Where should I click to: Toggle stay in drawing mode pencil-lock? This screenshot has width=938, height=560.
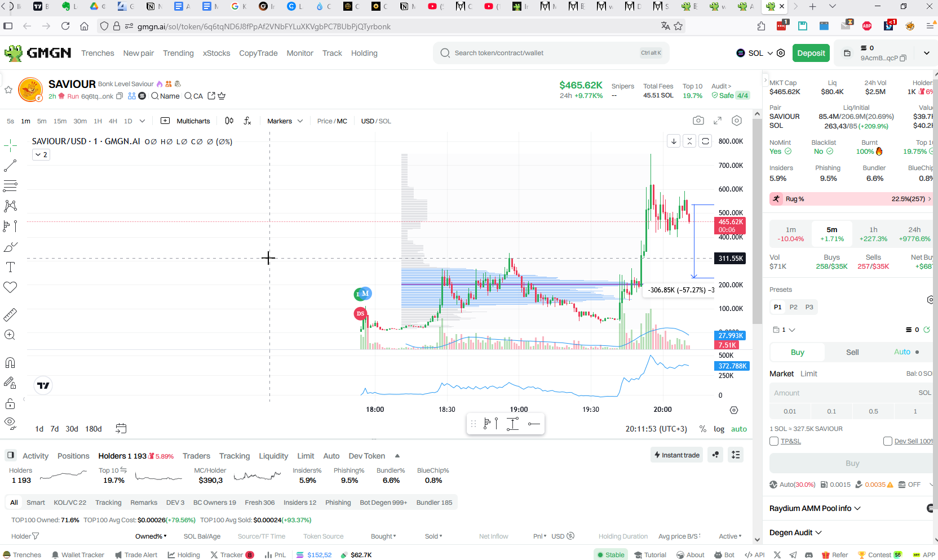tap(10, 383)
